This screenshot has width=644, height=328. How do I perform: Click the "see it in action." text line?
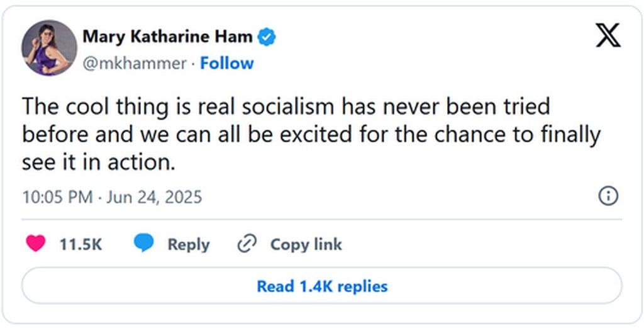coord(97,162)
